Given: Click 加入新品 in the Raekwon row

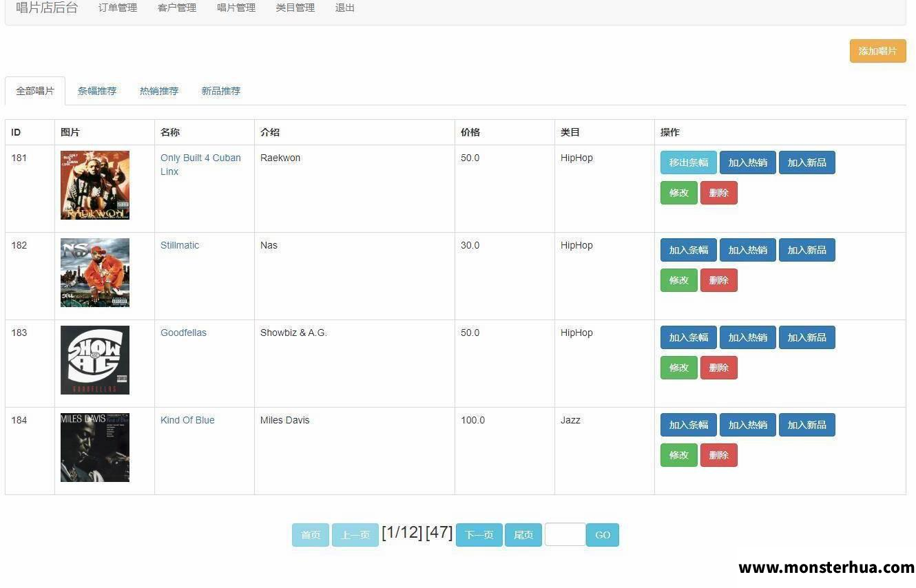Looking at the screenshot, I should 807,162.
